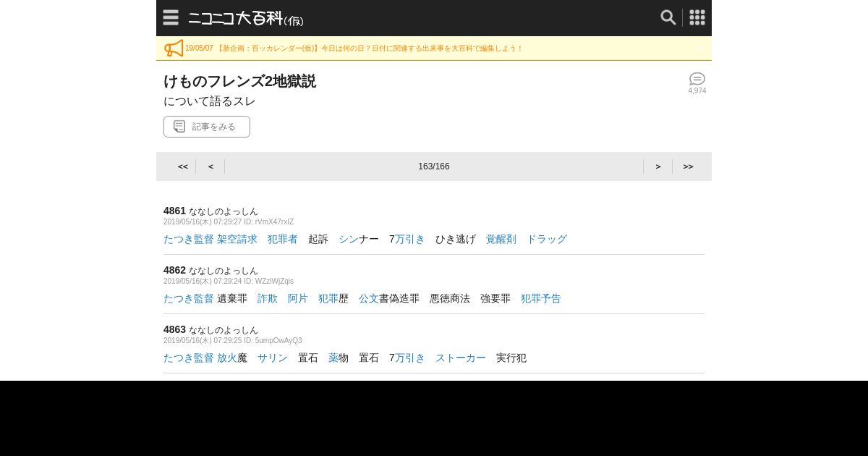Click post number 4861
Screen dimensions: 868x456
[x=174, y=211]
